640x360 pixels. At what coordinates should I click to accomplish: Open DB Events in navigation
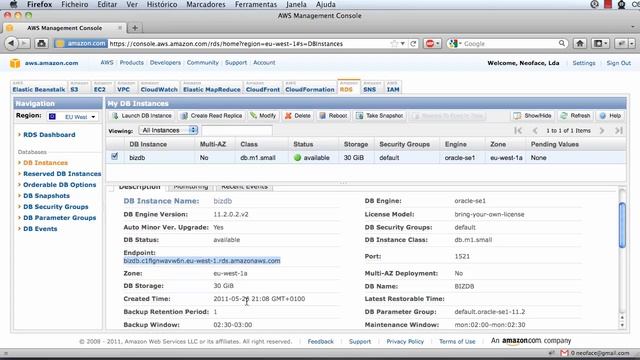coord(40,229)
